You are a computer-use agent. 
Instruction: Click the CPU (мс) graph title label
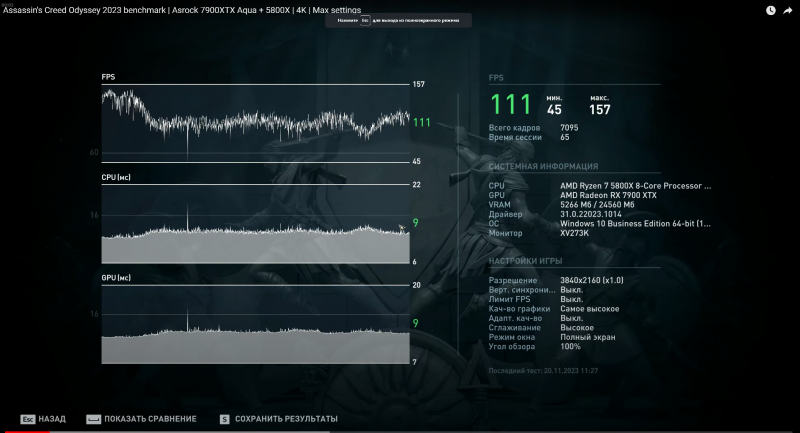point(116,177)
